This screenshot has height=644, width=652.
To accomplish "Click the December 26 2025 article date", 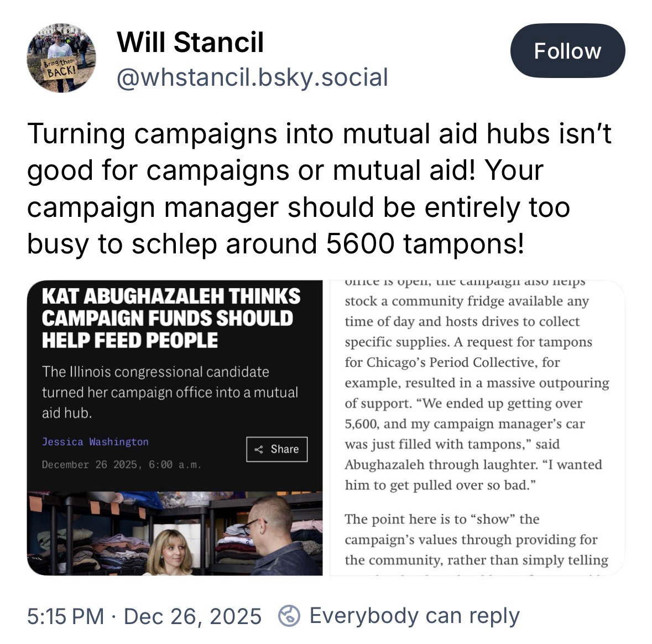I will click(x=121, y=465).
